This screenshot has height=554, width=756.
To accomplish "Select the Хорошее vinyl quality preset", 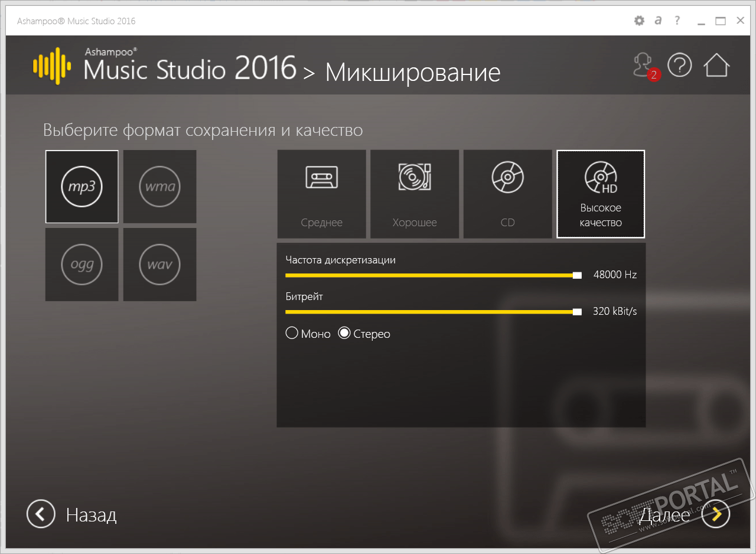I will [415, 194].
